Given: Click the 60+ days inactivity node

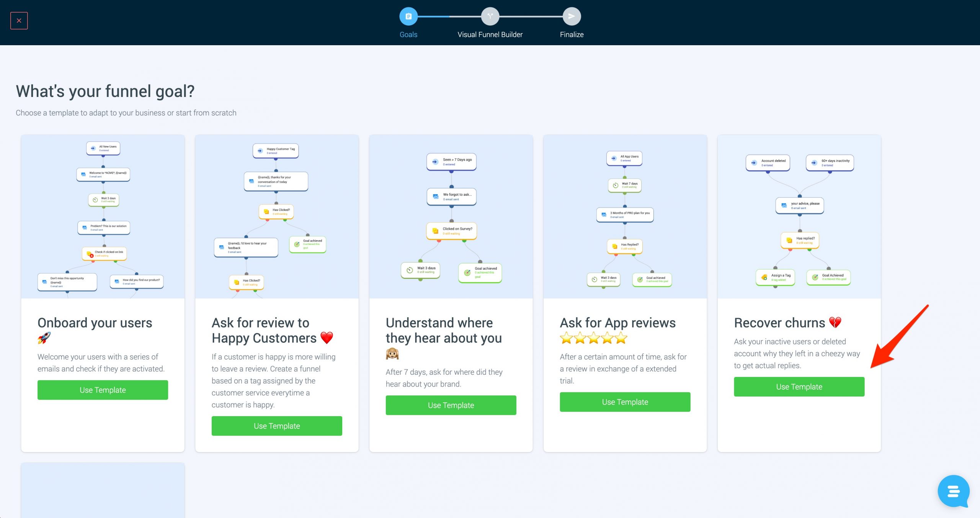Looking at the screenshot, I should [x=830, y=163].
